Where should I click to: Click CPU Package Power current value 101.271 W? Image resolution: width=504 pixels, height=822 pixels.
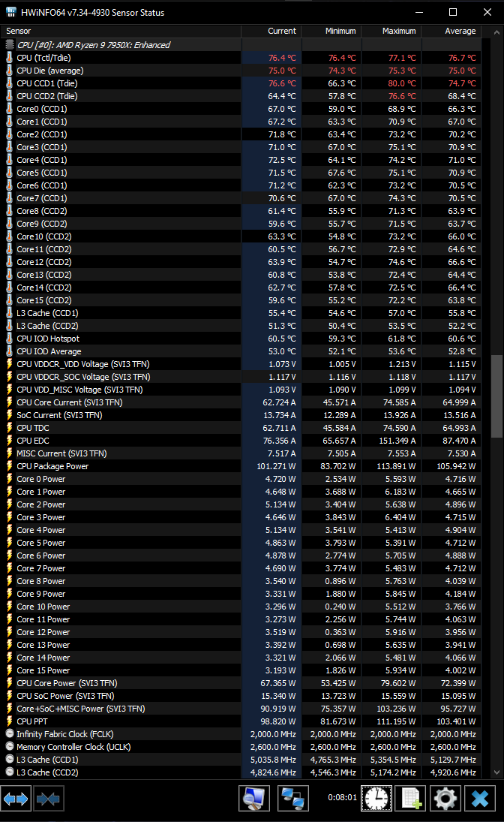pyautogui.click(x=276, y=466)
